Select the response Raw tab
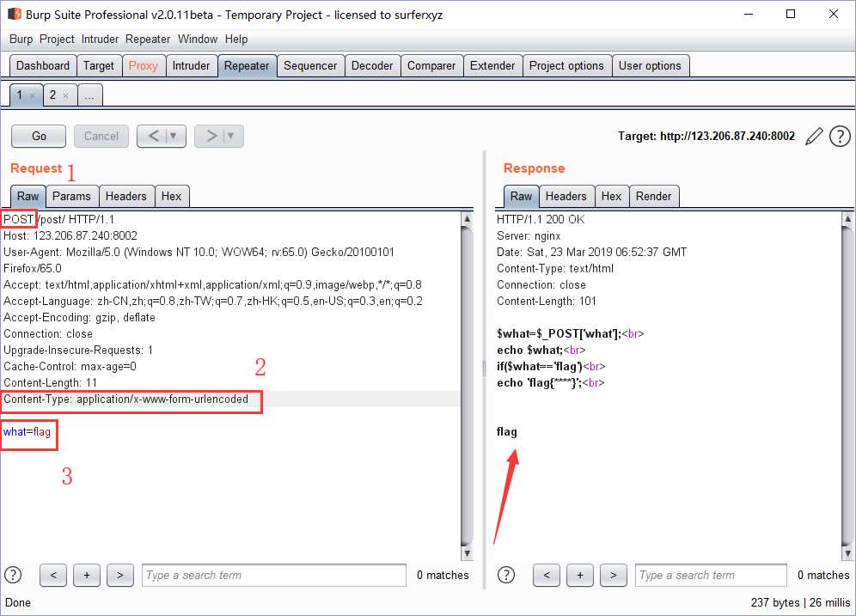Screen dimensions: 856x616 [x=522, y=197]
